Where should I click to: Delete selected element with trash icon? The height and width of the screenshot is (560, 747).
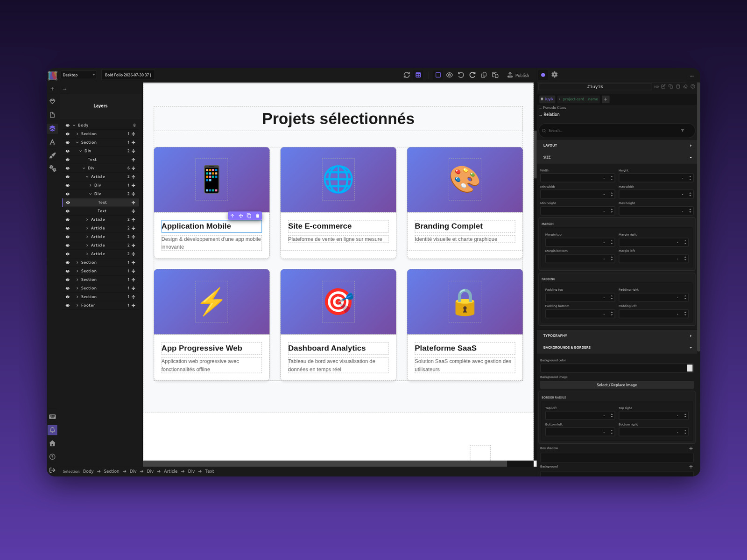click(257, 216)
